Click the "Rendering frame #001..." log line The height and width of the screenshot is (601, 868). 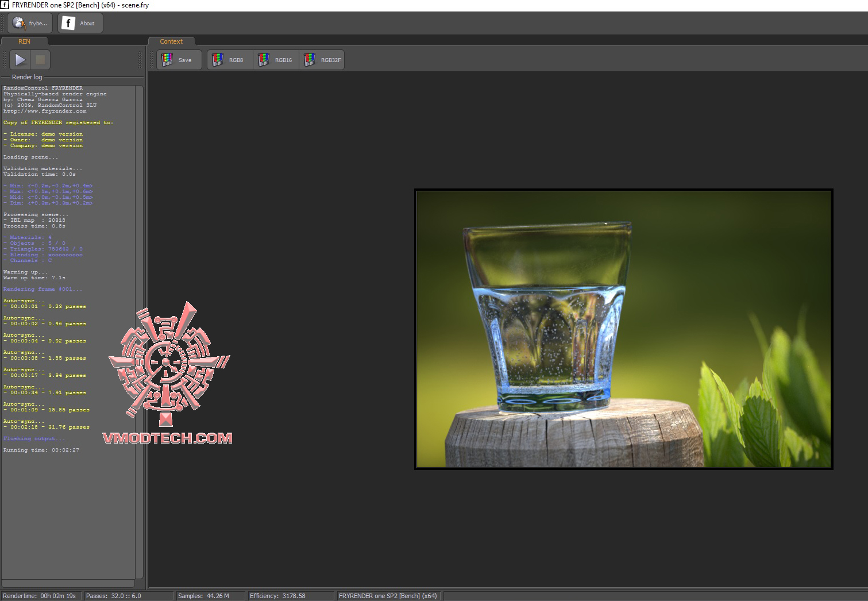coord(43,289)
